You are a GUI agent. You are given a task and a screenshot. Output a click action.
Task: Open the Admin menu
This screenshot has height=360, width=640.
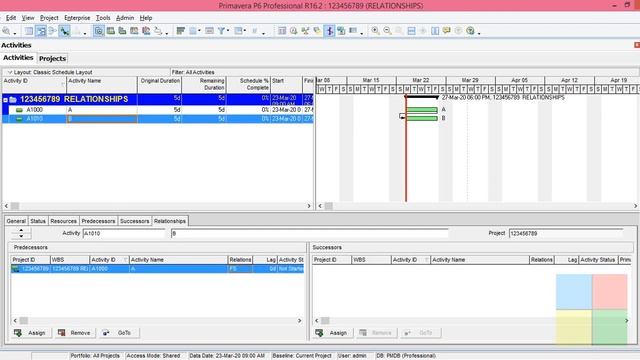[x=125, y=18]
